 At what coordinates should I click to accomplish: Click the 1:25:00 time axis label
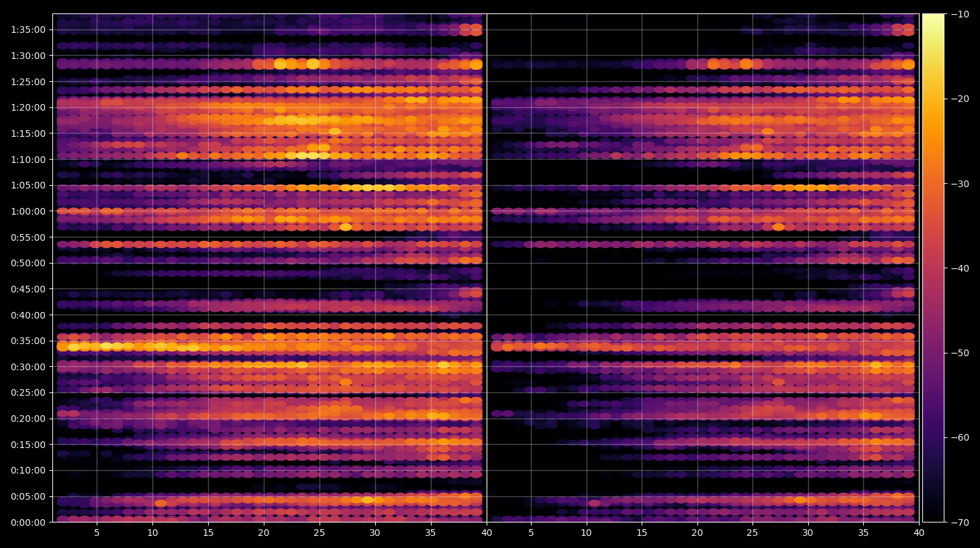coord(28,82)
